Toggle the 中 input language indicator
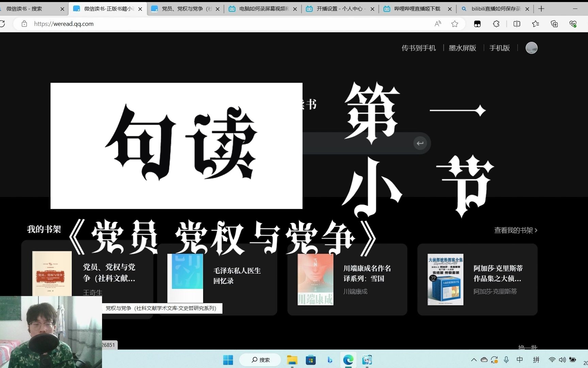Screen dimensions: 588x368 pyautogui.click(x=520, y=360)
